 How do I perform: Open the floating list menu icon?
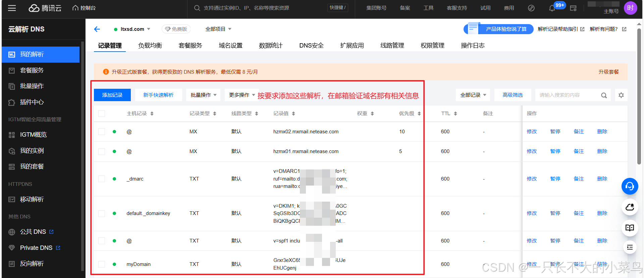630,247
